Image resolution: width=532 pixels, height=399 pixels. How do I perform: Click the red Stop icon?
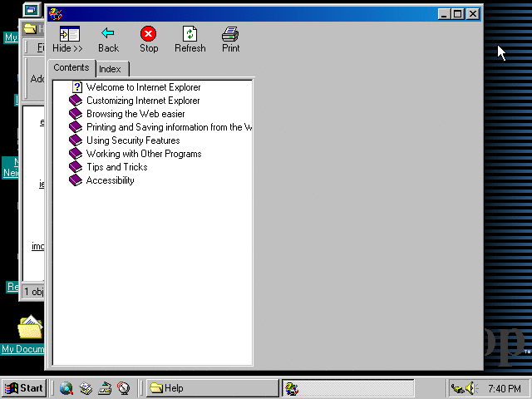[x=148, y=33]
